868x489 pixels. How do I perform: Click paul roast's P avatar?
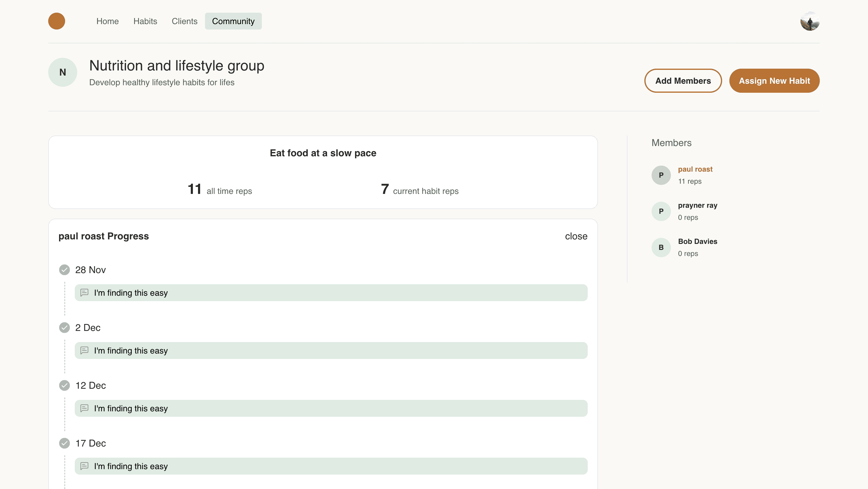661,175
